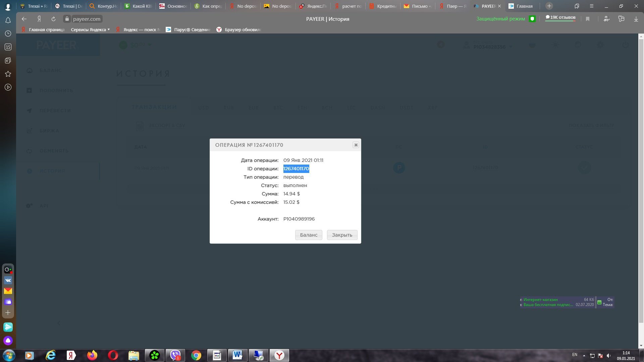This screenshot has height=362, width=644.
Task: Switch to the Главная tab
Action: [521, 6]
